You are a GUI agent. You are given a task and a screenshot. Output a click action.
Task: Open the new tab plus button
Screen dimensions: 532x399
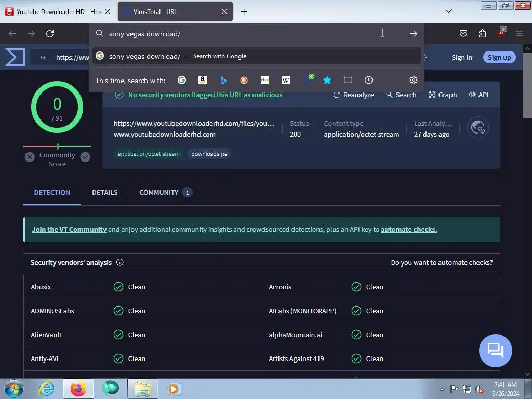point(244,11)
